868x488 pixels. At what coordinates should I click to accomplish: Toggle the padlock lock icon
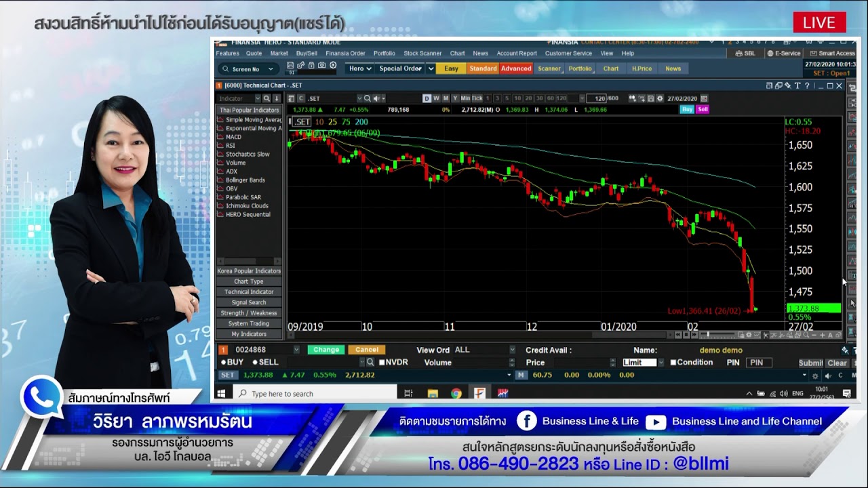click(x=311, y=65)
